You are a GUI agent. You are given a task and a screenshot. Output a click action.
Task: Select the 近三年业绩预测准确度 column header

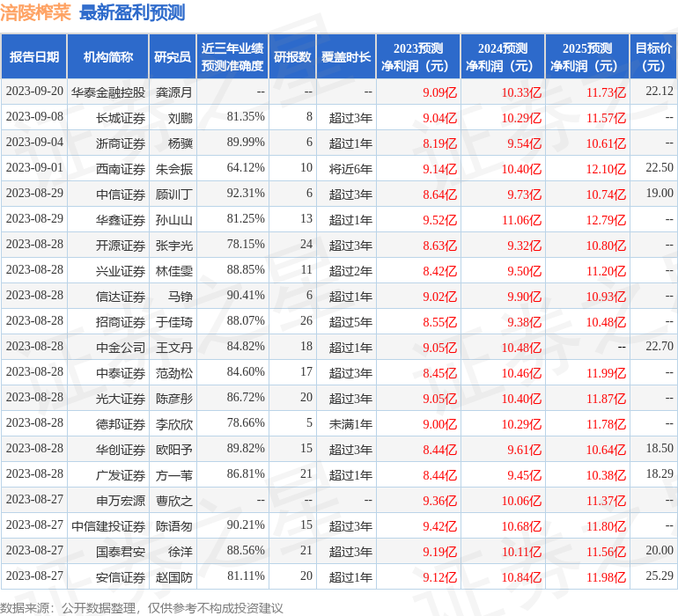coord(232,56)
